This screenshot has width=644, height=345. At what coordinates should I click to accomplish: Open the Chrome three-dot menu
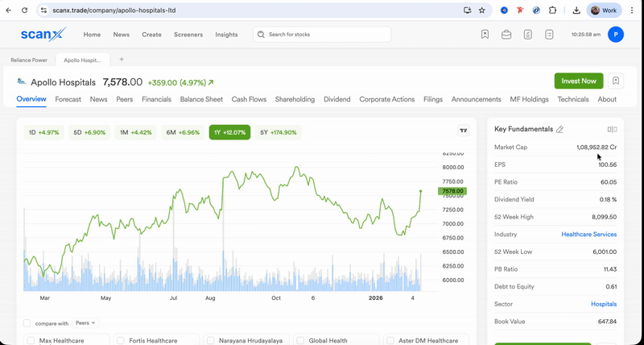click(x=633, y=10)
